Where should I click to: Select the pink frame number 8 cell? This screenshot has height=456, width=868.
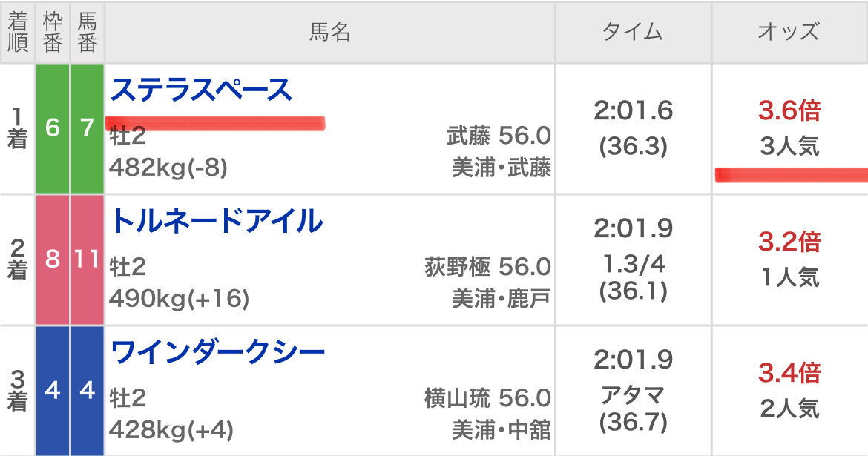52,260
